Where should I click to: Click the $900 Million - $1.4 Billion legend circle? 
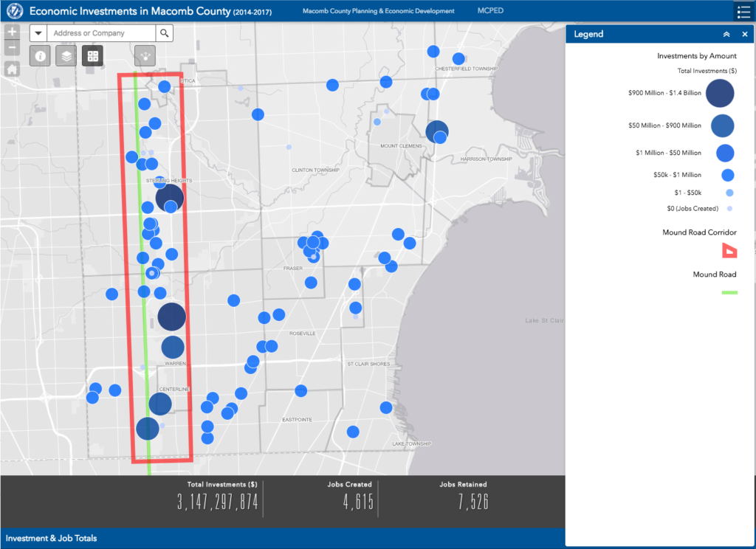click(720, 93)
